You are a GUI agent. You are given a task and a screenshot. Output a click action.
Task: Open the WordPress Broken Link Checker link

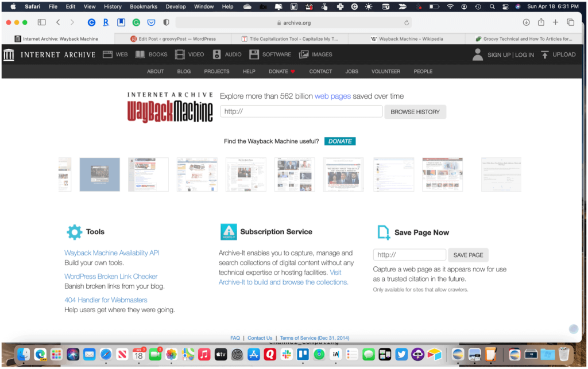(x=111, y=277)
